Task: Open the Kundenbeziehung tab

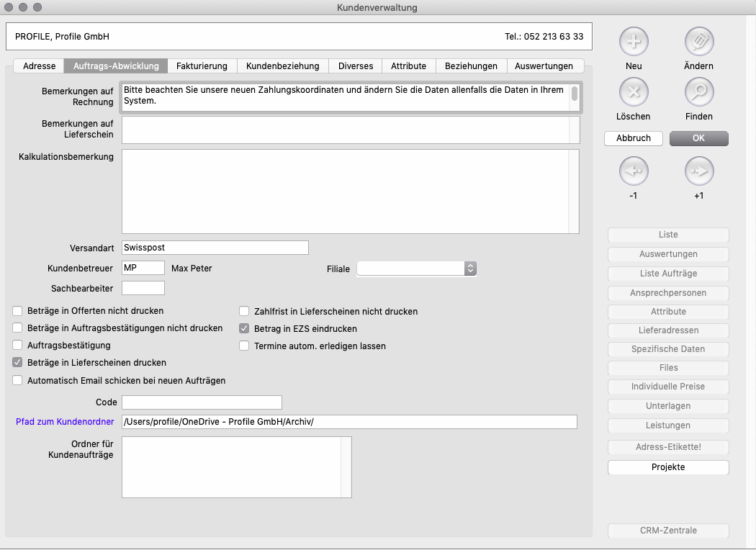Action: click(282, 66)
